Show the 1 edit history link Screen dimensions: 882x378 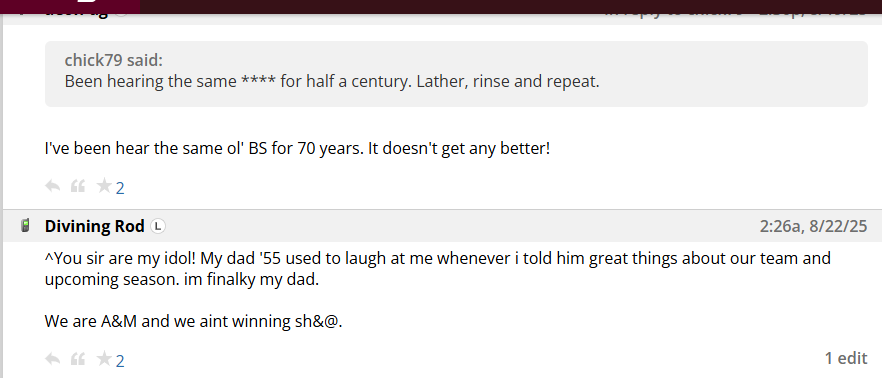[846, 358]
